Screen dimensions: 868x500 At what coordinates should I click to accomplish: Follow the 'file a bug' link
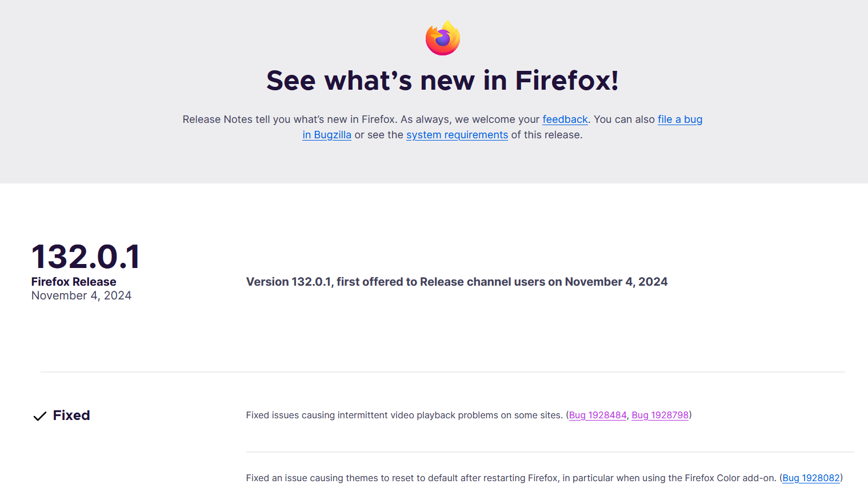click(679, 119)
